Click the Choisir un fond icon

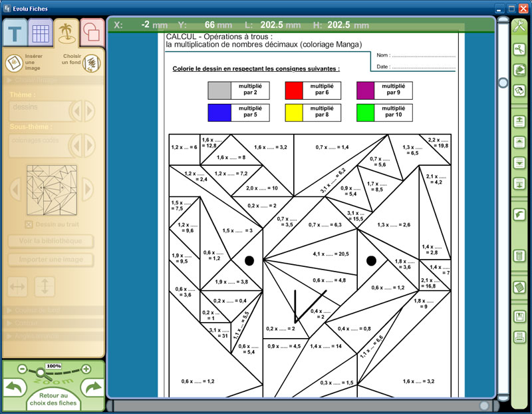[92, 64]
